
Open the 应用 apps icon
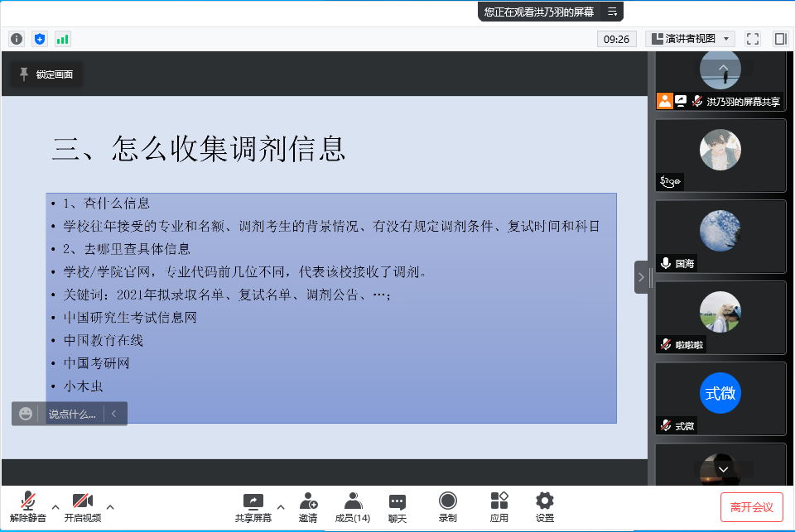499,506
